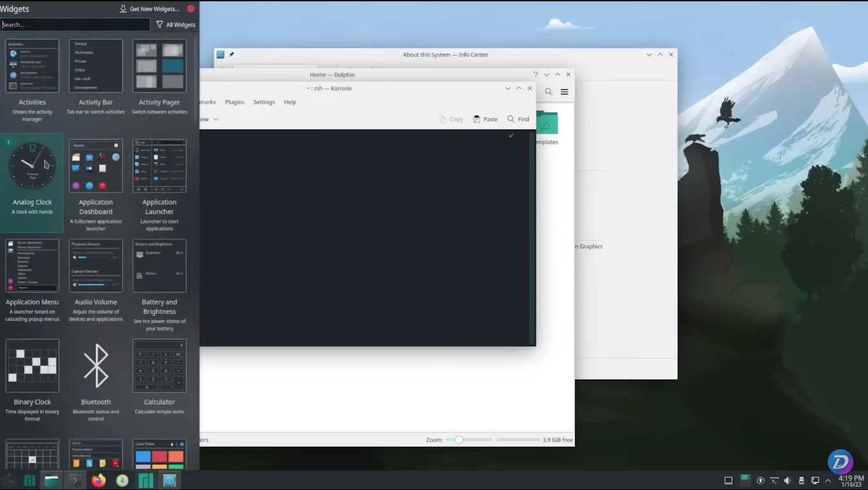Open the terminal icon in the system tray
The height and width of the screenshot is (490, 868).
point(774,480)
